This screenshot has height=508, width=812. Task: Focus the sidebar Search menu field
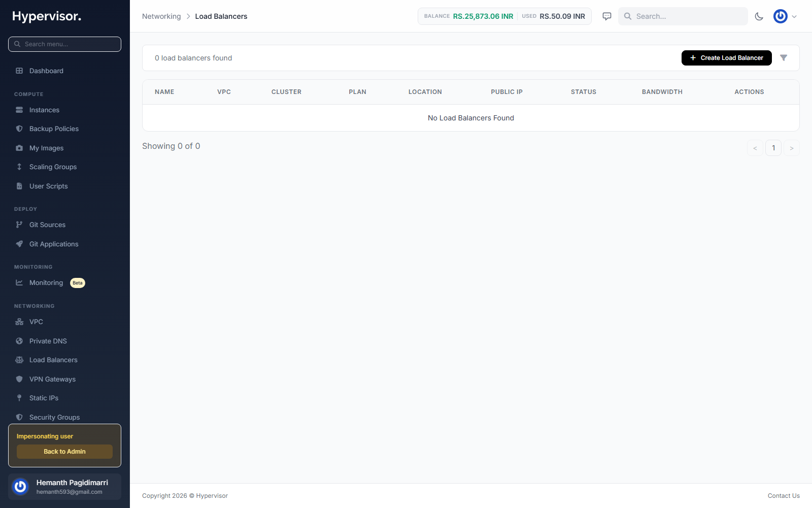[x=64, y=44]
